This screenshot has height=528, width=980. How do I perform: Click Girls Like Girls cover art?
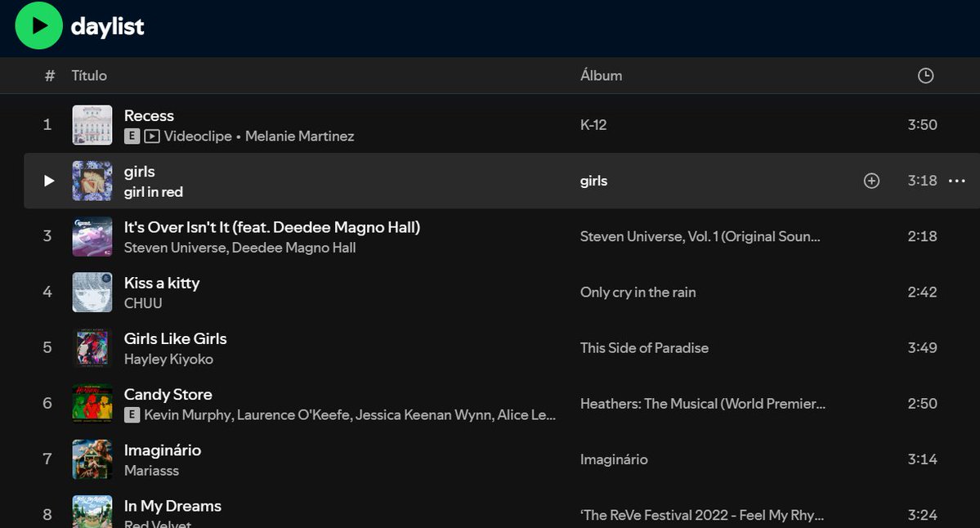[92, 347]
